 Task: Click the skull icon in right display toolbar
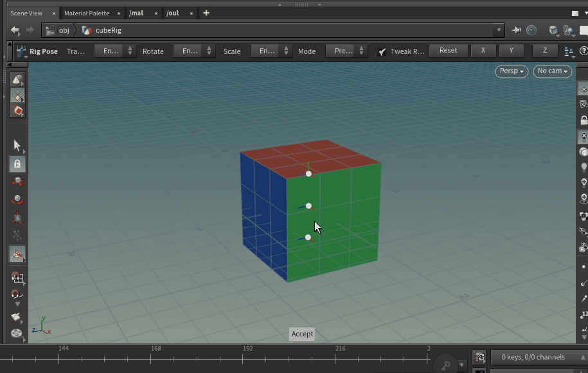tap(583, 198)
